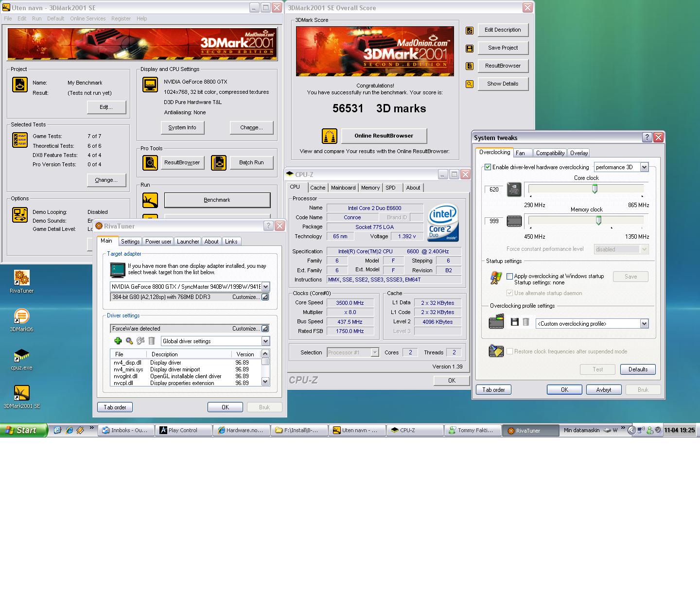Image resolution: width=700 pixels, height=595 pixels.
Task: Click the Project icon in 3DMark2001
Action: point(20,85)
